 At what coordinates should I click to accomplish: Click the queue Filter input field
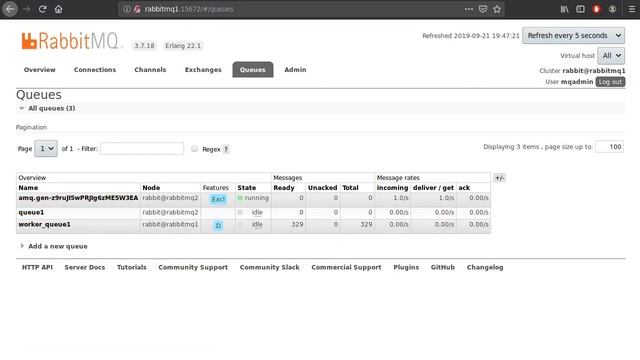[x=142, y=149]
